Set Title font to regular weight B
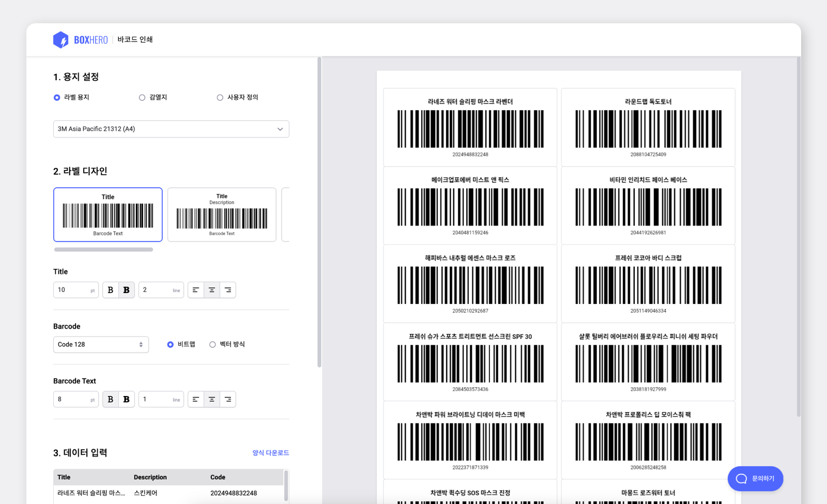Viewport: 827px width, 504px height. tap(110, 290)
